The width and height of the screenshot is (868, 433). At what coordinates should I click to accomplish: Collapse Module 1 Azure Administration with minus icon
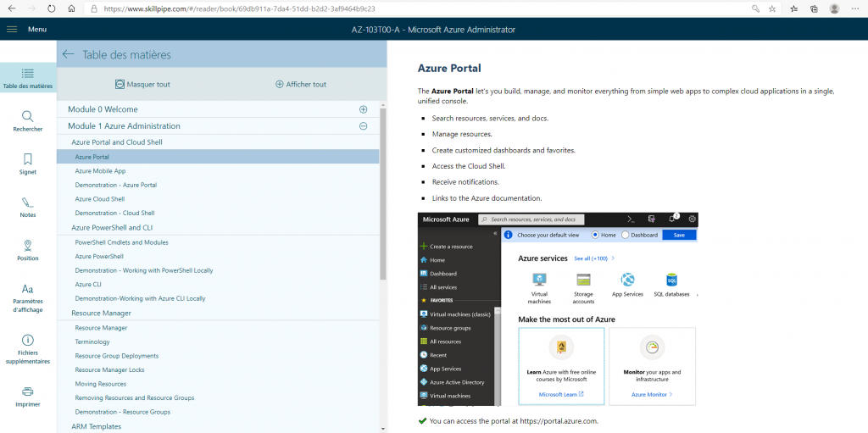coord(363,126)
